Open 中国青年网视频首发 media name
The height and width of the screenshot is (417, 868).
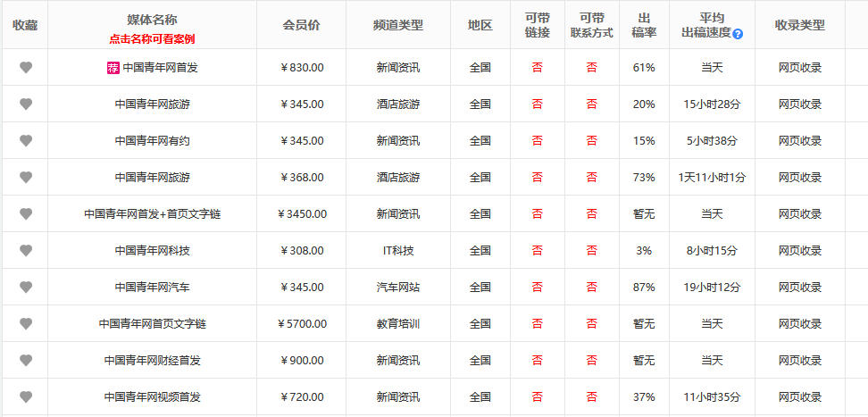coord(152,397)
